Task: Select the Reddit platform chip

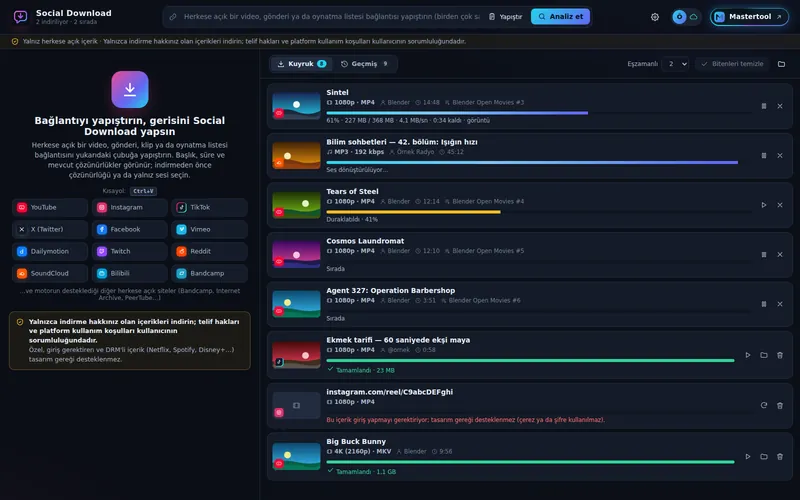Action: click(x=210, y=252)
